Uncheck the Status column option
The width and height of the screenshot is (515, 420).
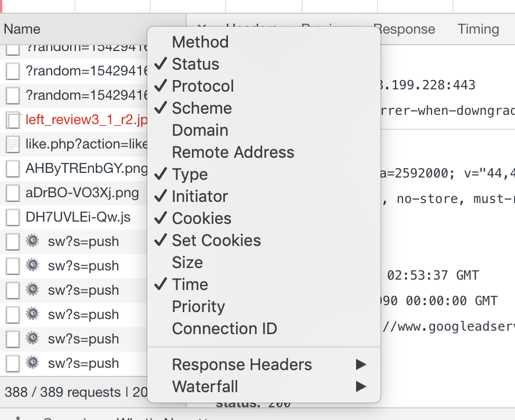[x=195, y=64]
